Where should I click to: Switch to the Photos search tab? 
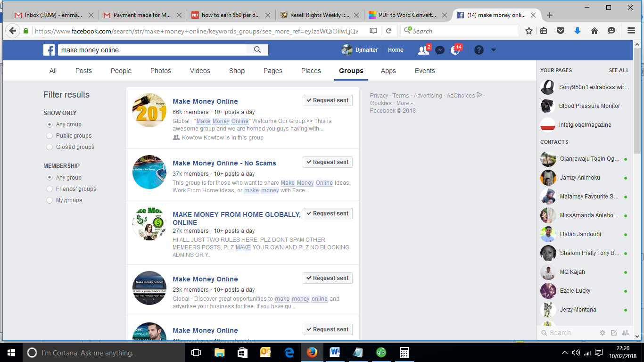coord(161,71)
